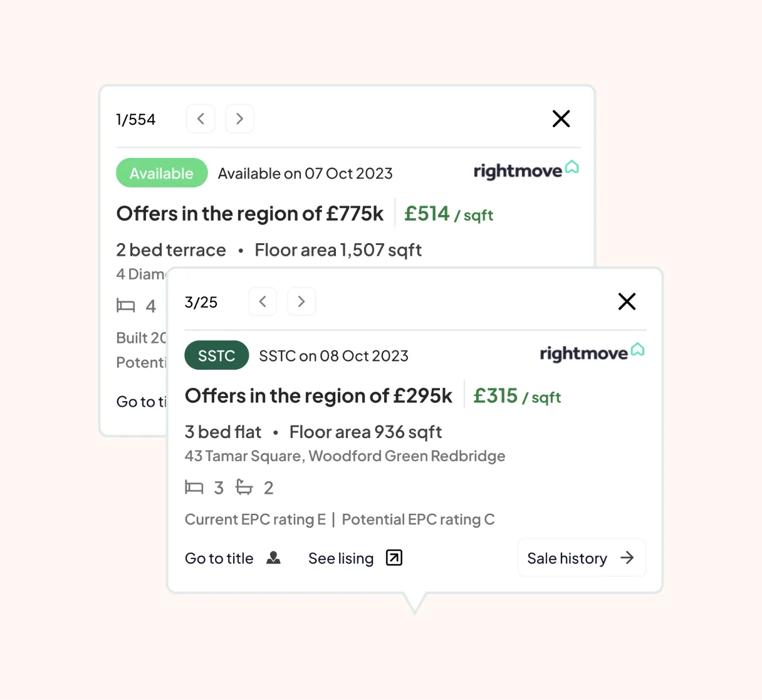Click the bathroom icon showing 2 baths
Screen dimensions: 762x700
(x=244, y=488)
